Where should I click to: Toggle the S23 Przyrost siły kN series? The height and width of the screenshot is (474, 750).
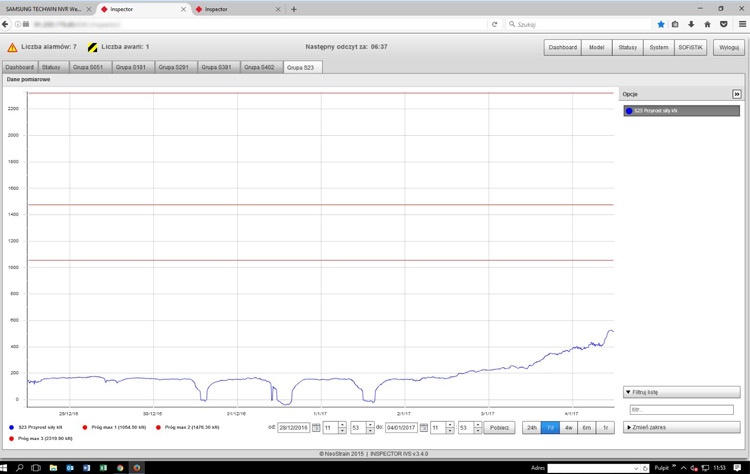(x=667, y=111)
